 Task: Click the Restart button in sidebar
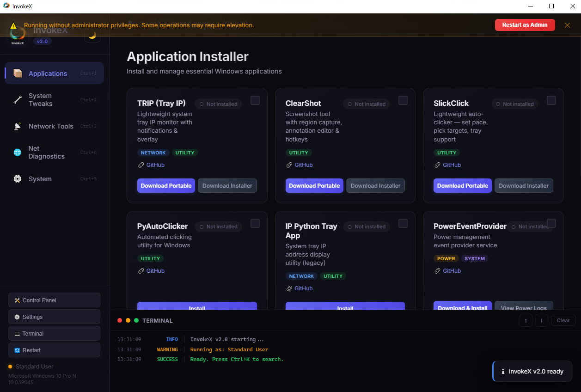click(54, 350)
